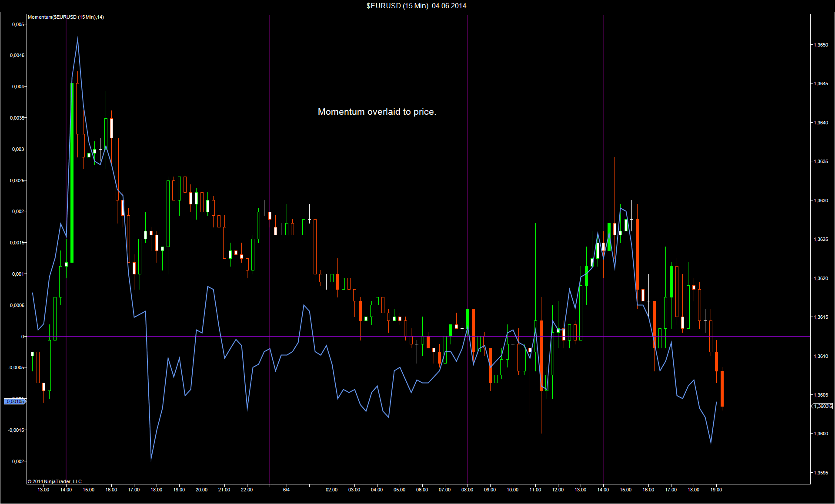
Task: Select the last orange candle at chart's right end
Action: click(722, 388)
